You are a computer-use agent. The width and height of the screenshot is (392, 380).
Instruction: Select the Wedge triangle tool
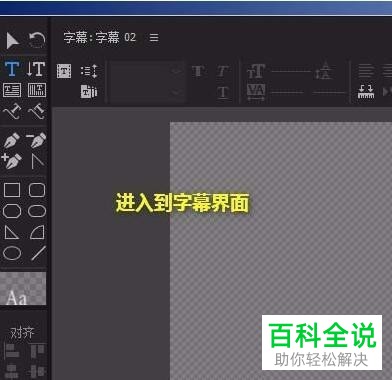12,232
